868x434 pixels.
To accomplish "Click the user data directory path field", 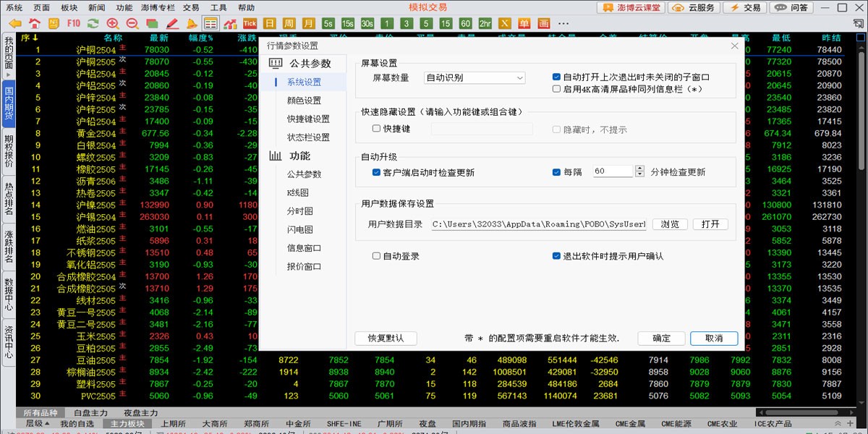I will pos(538,224).
